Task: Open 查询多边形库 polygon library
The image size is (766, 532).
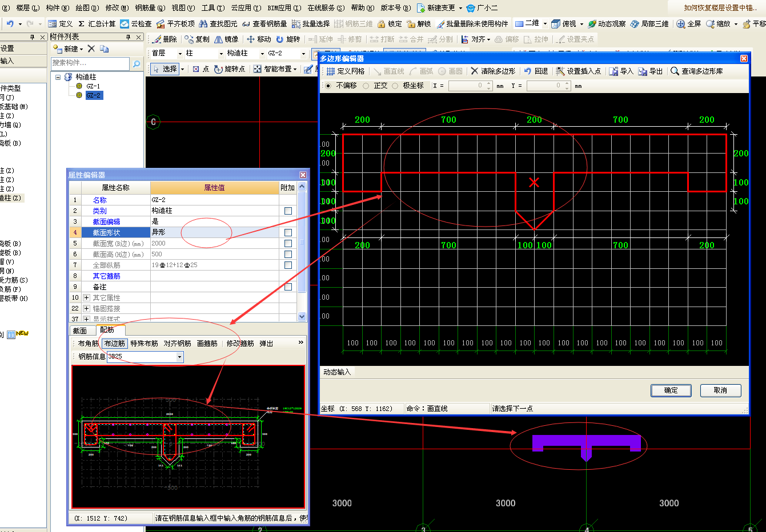Action: 696,71
